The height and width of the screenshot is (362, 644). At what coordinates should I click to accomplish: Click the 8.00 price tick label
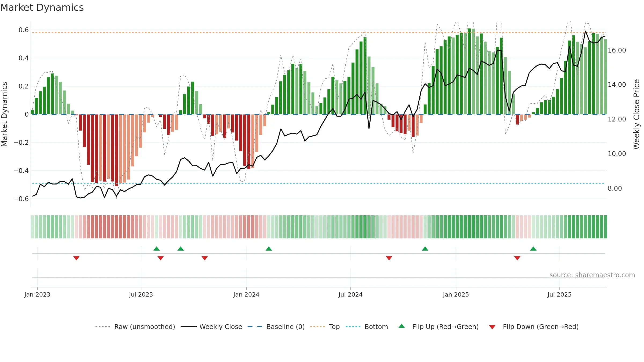[615, 188]
